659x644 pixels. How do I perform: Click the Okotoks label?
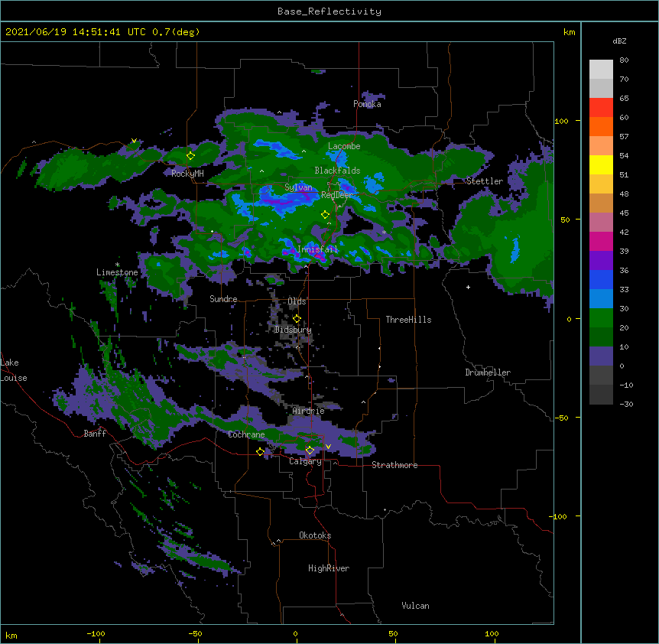tap(315, 535)
